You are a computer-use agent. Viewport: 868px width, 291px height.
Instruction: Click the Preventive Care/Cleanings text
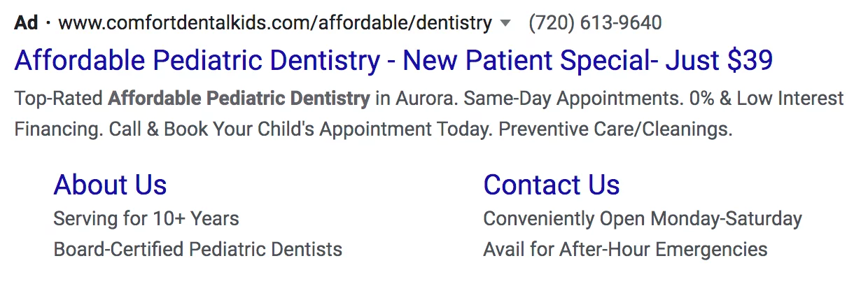click(x=615, y=129)
